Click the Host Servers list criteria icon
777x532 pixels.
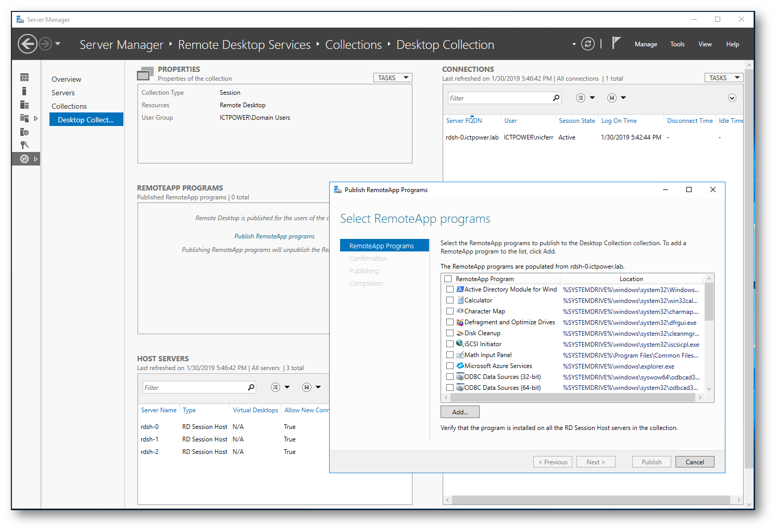pos(275,387)
